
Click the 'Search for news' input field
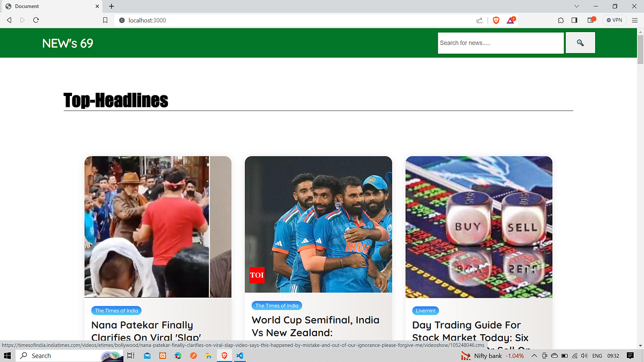(x=500, y=42)
